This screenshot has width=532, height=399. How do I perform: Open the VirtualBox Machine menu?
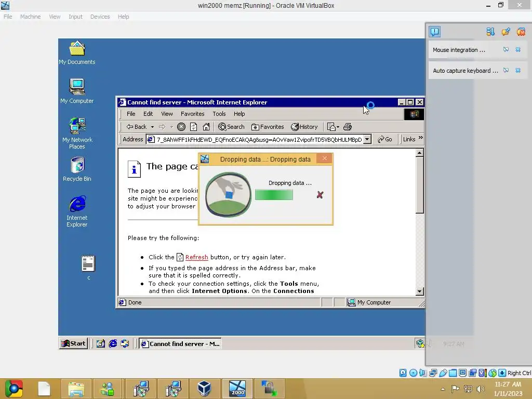tap(30, 17)
